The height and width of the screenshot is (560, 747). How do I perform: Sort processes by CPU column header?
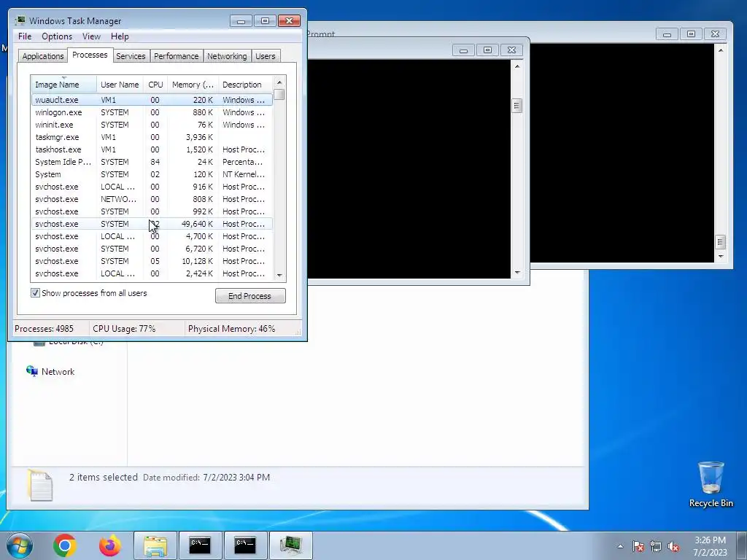click(x=155, y=85)
